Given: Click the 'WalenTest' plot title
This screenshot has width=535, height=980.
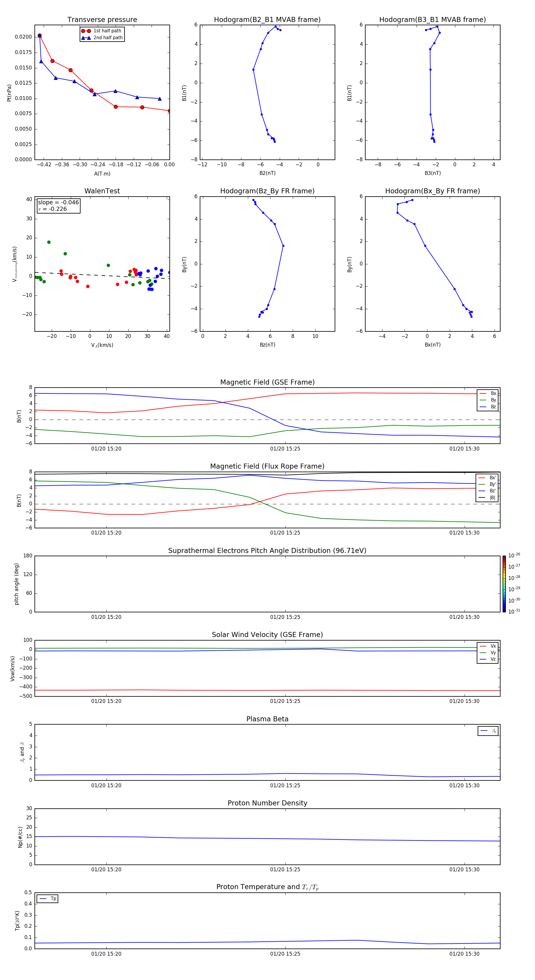Looking at the screenshot, I should click(x=102, y=191).
